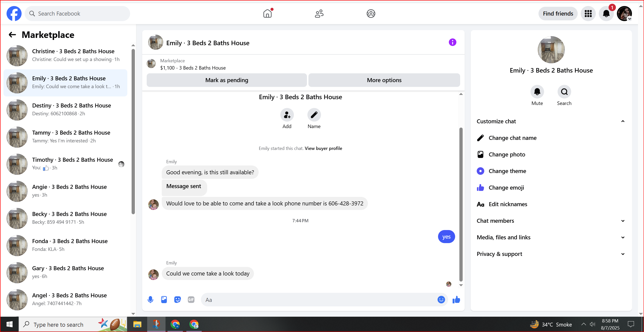
Task: Click Emily's 'Could we come take a look today' message
Action: click(208, 273)
